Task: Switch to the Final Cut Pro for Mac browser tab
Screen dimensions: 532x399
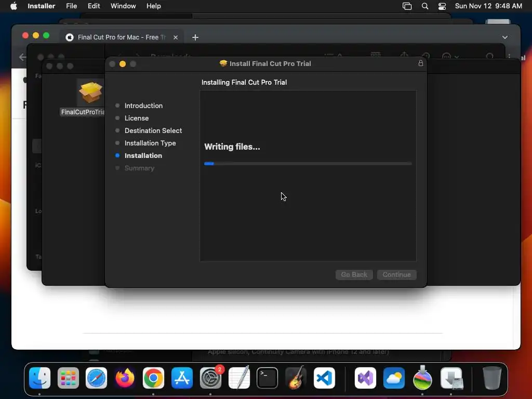Action: pos(122,37)
